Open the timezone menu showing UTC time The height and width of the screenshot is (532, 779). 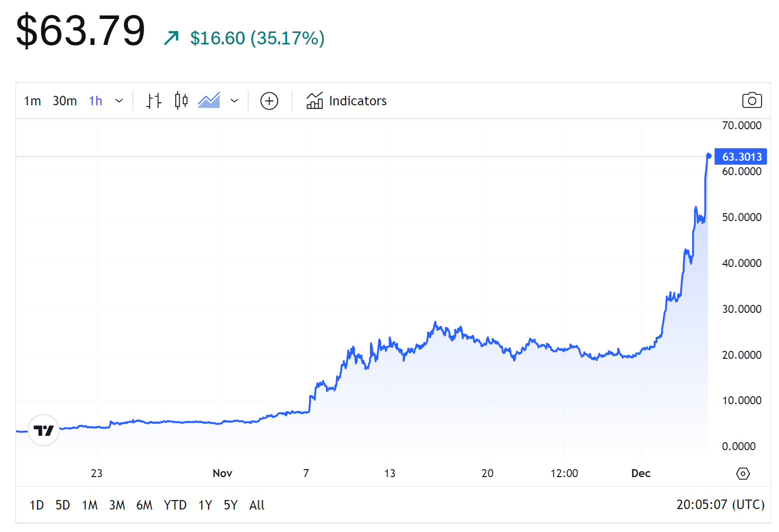pyautogui.click(x=720, y=505)
